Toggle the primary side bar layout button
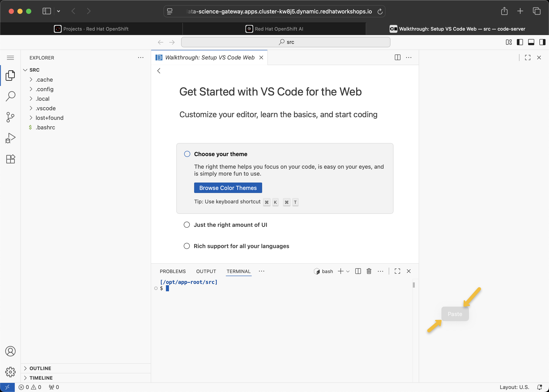 pyautogui.click(x=520, y=42)
